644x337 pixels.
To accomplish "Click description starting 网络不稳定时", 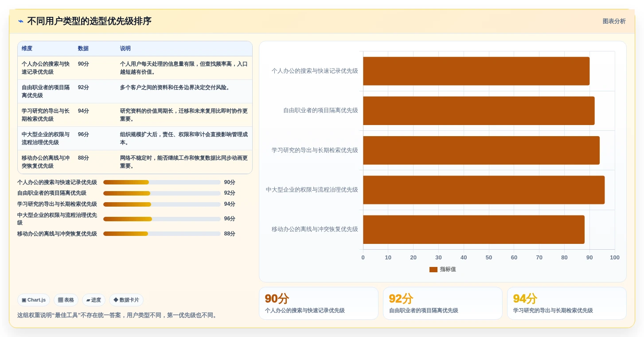I will [x=184, y=162].
